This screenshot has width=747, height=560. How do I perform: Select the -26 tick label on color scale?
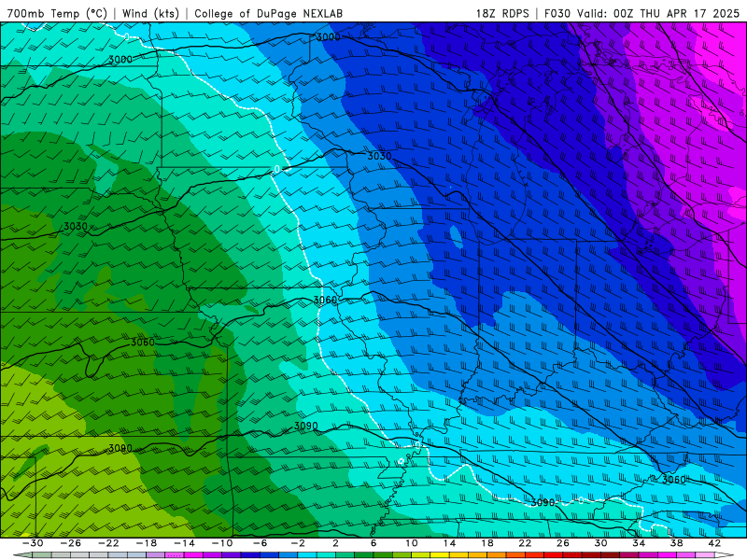71,543
